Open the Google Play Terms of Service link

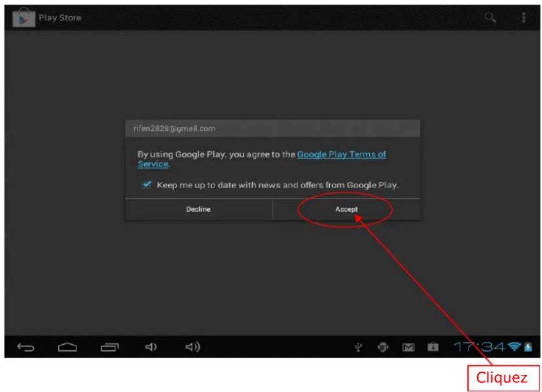point(262,159)
